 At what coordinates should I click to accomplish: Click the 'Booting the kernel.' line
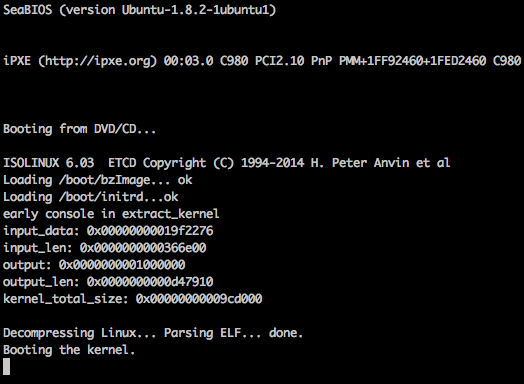click(69, 350)
